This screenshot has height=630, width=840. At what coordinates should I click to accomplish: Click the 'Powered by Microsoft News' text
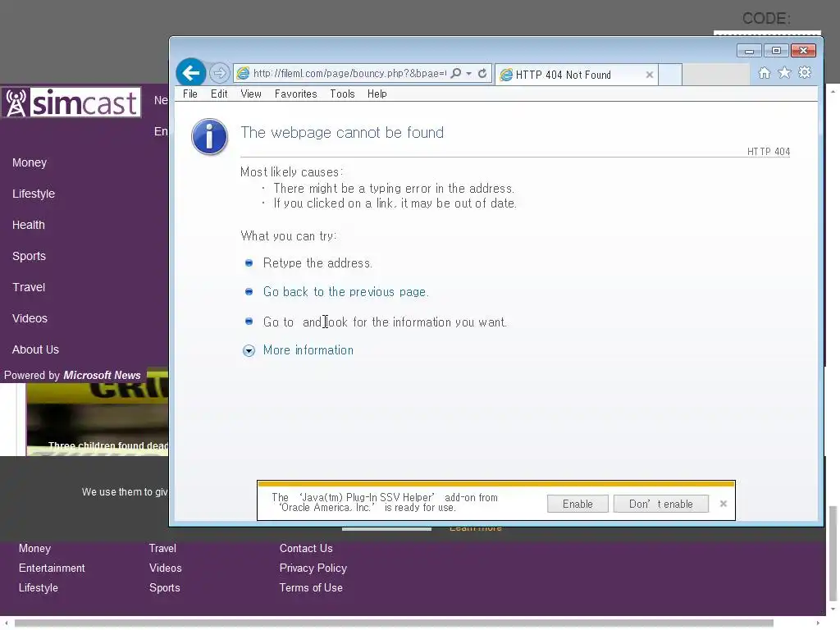pyautogui.click(x=72, y=376)
